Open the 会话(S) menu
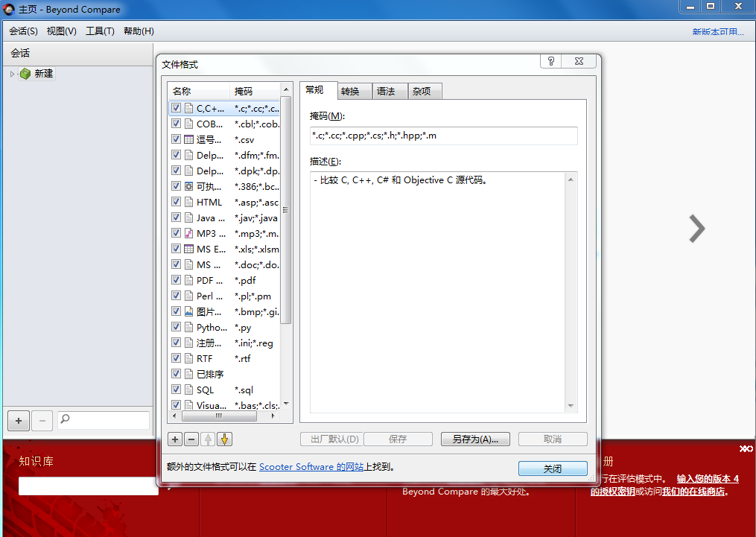The height and width of the screenshot is (537, 756). (x=23, y=31)
